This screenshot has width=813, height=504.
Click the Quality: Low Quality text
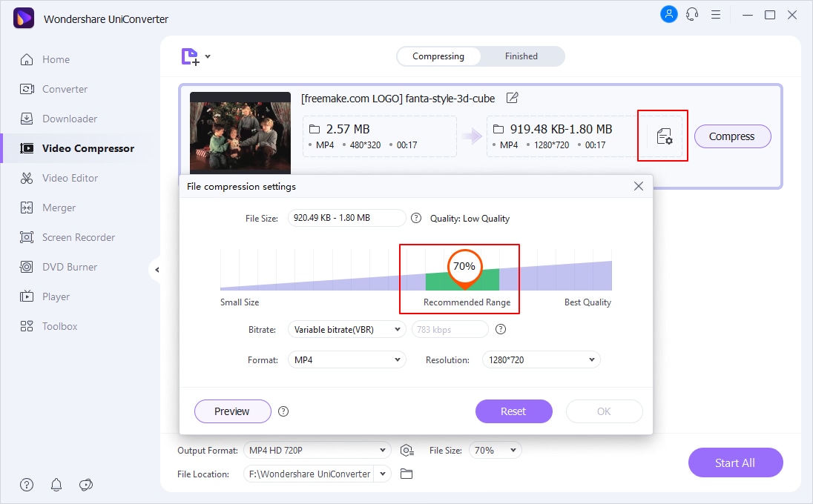tap(470, 219)
